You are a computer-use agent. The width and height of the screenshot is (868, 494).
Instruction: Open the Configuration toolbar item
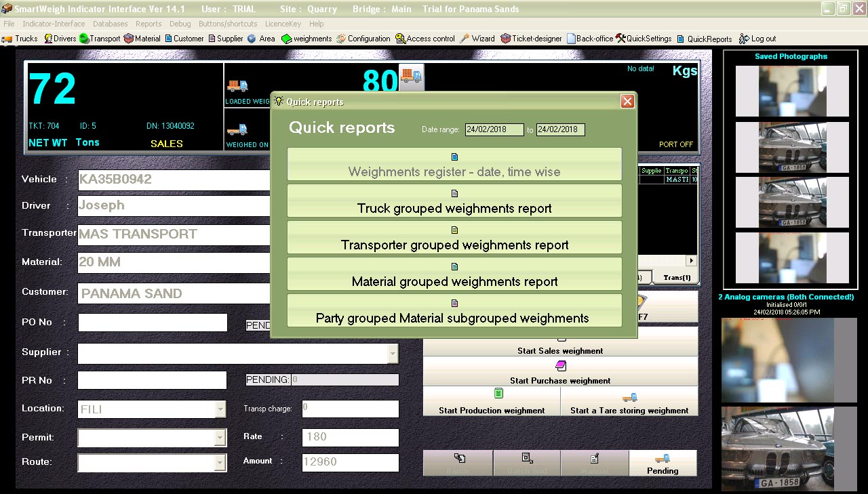363,39
